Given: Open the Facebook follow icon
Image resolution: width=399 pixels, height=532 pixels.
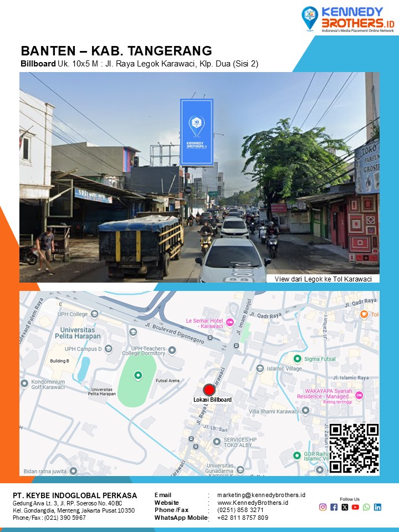Looking at the screenshot, I should click(334, 507).
